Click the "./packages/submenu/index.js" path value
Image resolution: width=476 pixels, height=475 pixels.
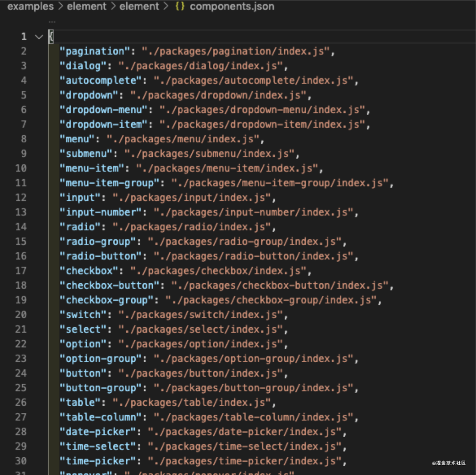coord(209,154)
